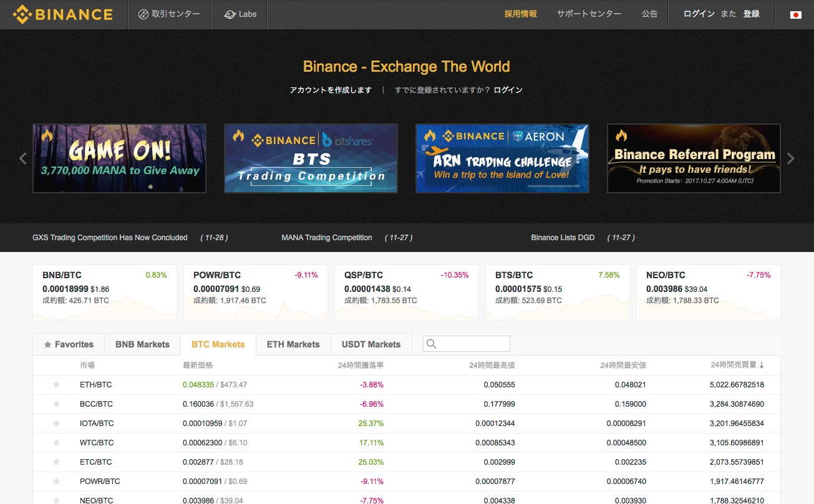Open 採用情報 careers link
The width and height of the screenshot is (814, 504).
click(x=520, y=14)
